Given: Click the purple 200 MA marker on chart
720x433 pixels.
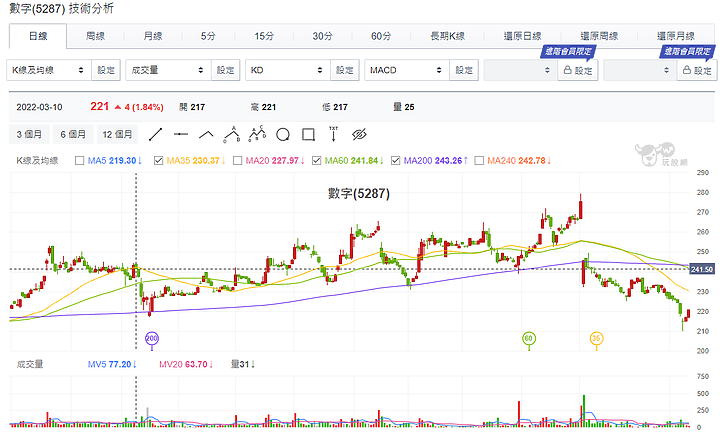Looking at the screenshot, I should (152, 339).
